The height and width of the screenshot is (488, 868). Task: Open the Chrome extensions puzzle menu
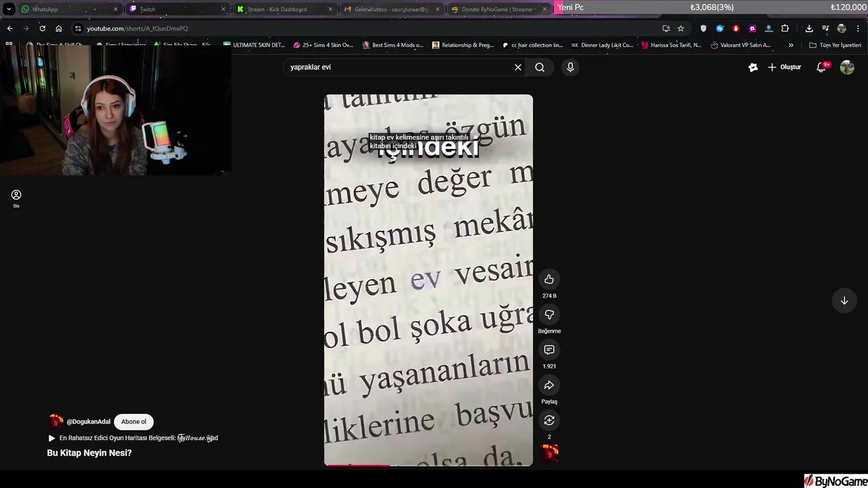pyautogui.click(x=785, y=28)
